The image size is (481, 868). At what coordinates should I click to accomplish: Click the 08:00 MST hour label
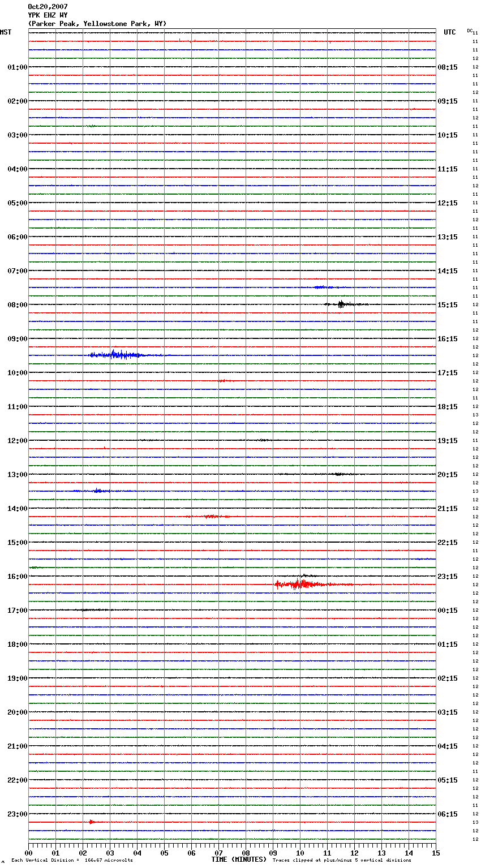(x=17, y=305)
